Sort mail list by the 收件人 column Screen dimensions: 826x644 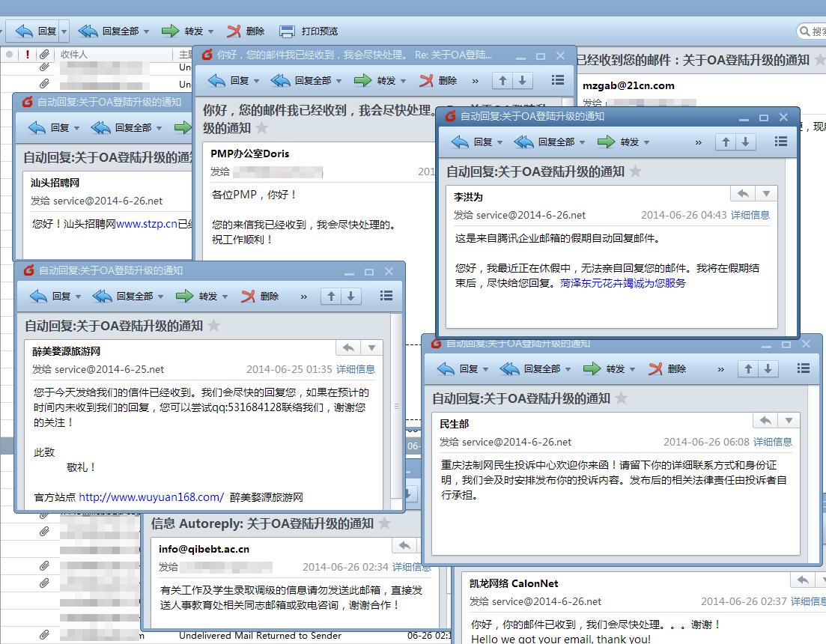74,55
